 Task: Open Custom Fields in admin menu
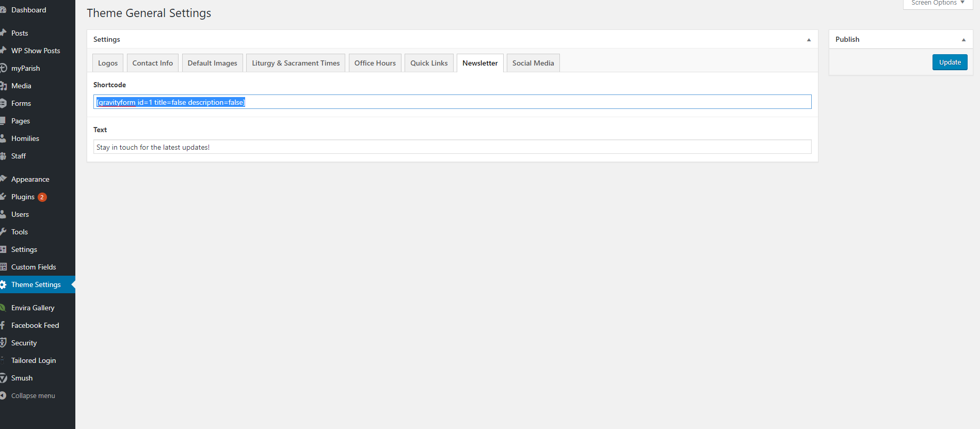pos(34,267)
